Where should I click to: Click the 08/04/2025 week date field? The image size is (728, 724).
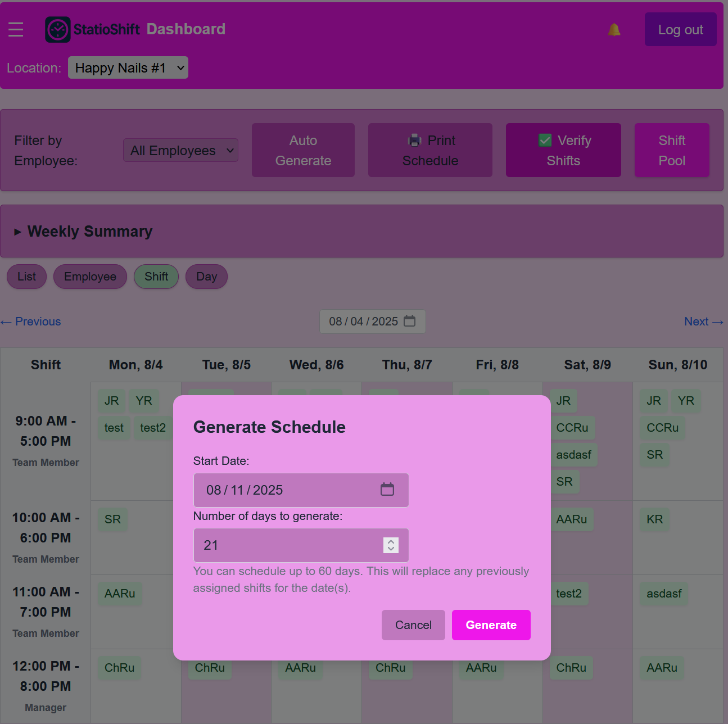point(372,322)
